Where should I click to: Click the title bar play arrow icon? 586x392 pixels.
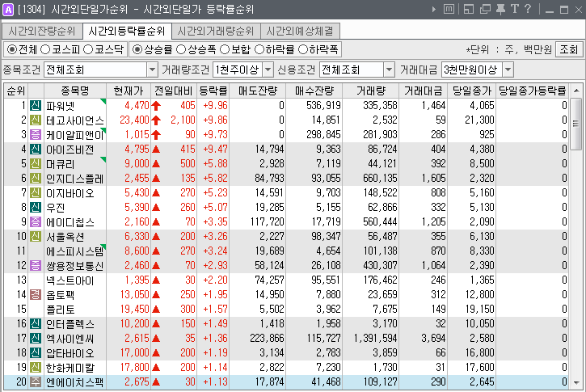[433, 9]
